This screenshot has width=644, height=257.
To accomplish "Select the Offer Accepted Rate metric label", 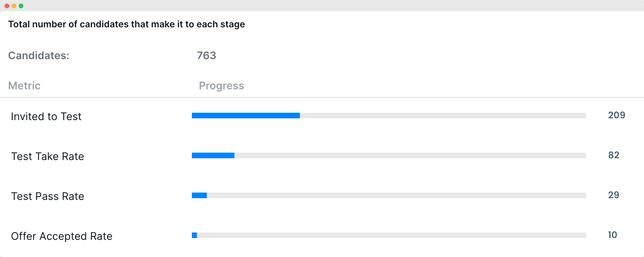I will tap(62, 236).
